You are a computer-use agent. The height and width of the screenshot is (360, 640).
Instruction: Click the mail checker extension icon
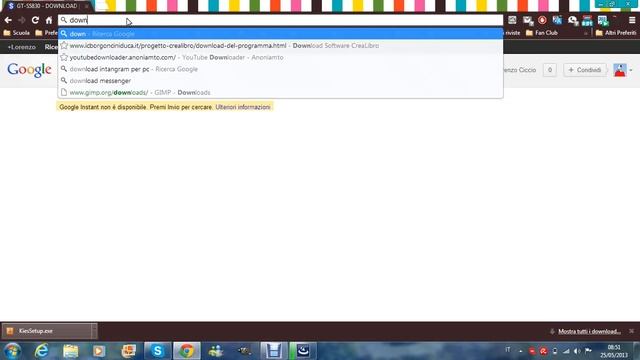528,20
